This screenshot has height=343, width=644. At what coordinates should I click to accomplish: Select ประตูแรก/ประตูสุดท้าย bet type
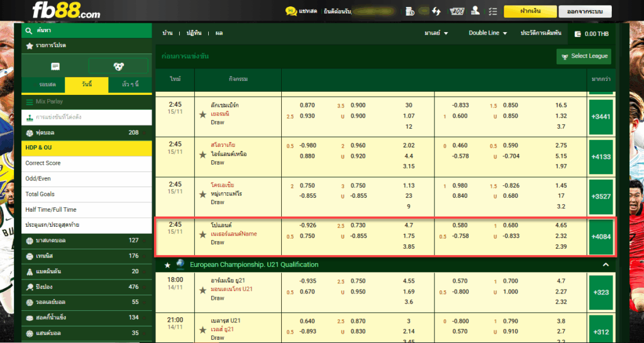[x=87, y=226]
